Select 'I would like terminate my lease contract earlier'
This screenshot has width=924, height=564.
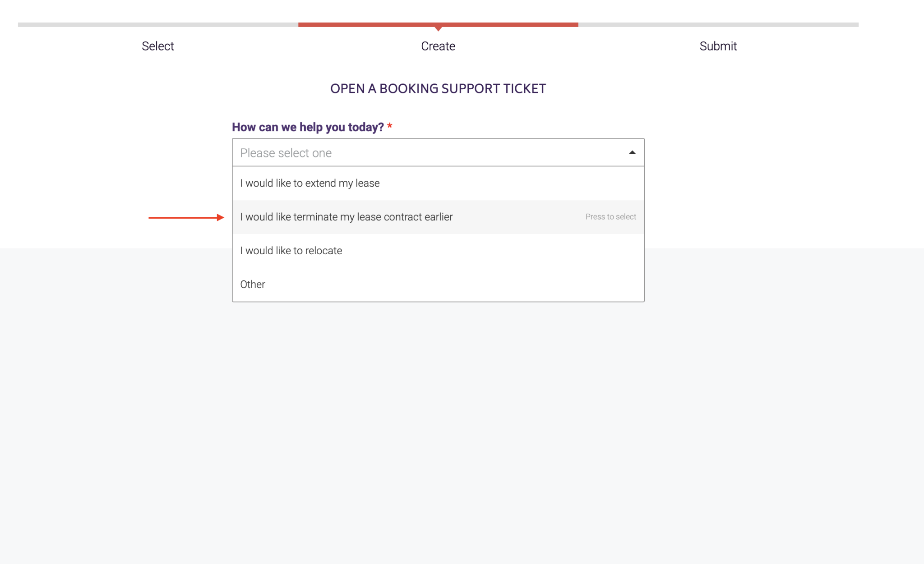tap(438, 217)
